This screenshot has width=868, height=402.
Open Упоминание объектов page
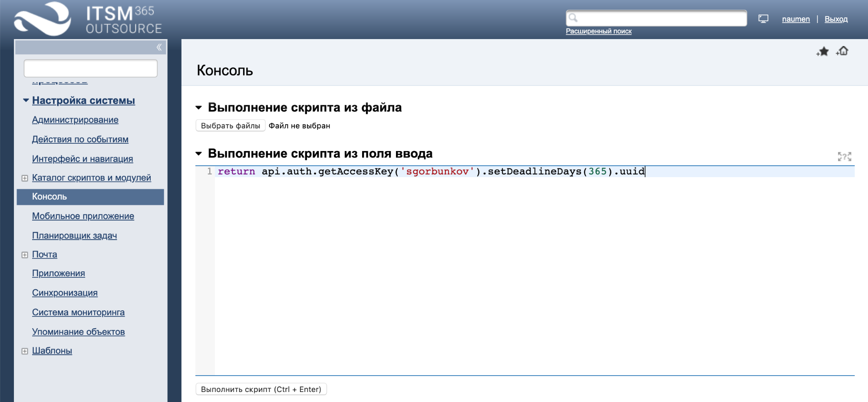[79, 332]
